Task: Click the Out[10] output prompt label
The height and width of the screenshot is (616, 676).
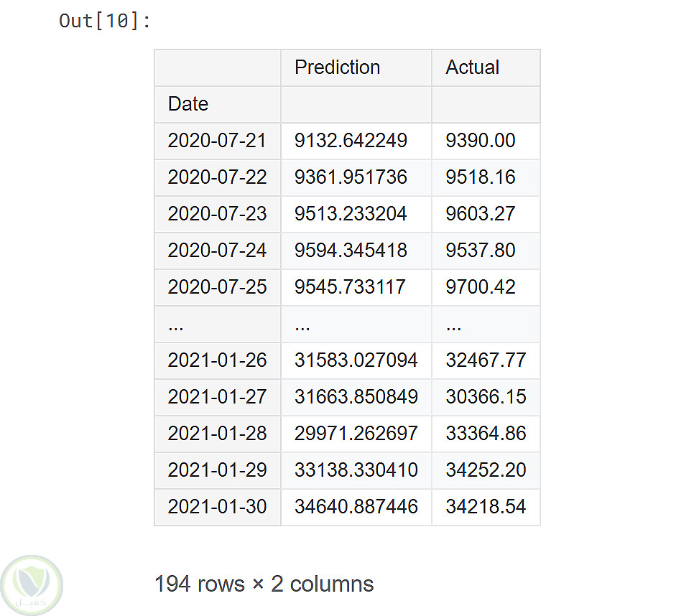Action: (105, 21)
